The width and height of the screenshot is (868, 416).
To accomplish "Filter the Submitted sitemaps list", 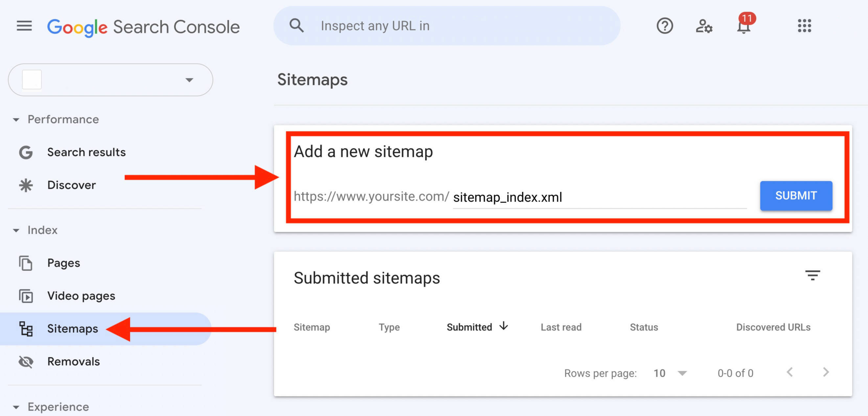I will pyautogui.click(x=814, y=276).
